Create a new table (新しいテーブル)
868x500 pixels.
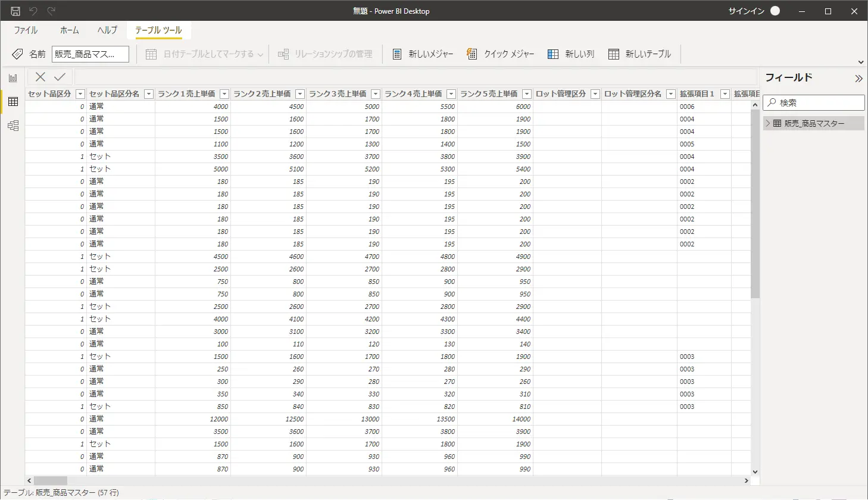[639, 54]
